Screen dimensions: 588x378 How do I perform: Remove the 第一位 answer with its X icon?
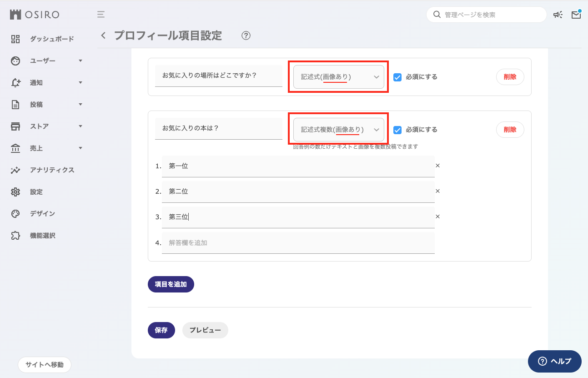[437, 166]
